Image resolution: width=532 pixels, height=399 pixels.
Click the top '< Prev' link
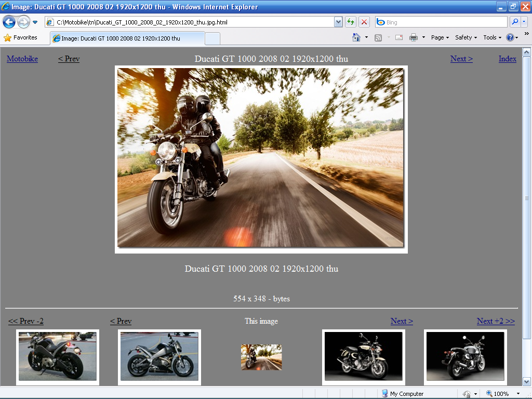69,59
